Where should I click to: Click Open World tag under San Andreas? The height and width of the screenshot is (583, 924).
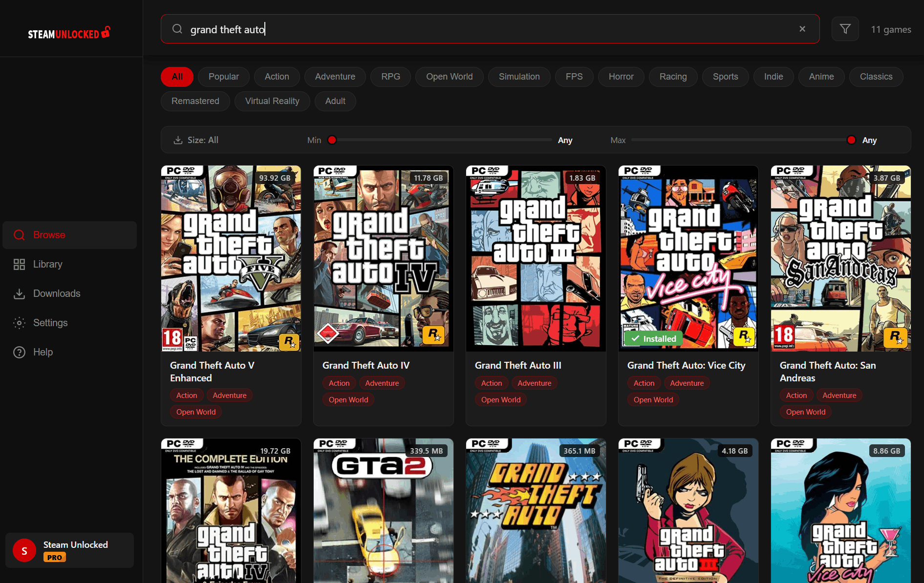806,412
